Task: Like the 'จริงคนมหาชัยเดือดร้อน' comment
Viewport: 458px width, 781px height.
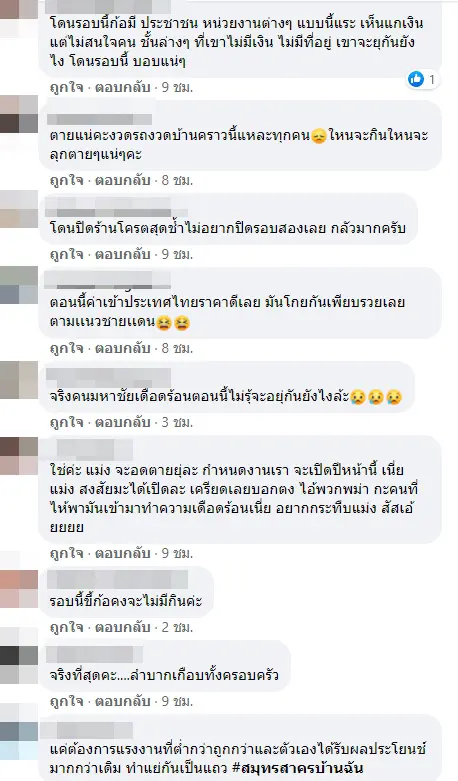Action: (66, 422)
